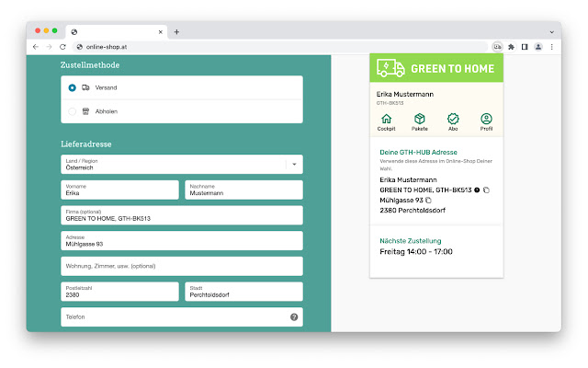The width and height of the screenshot is (588, 368).
Task: Click the site info icon in address bar
Action: [x=80, y=47]
